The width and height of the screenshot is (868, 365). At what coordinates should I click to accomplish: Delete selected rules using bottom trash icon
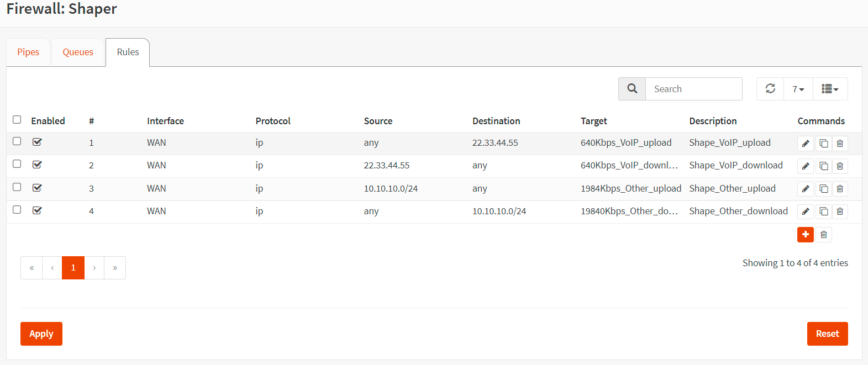[x=823, y=235]
